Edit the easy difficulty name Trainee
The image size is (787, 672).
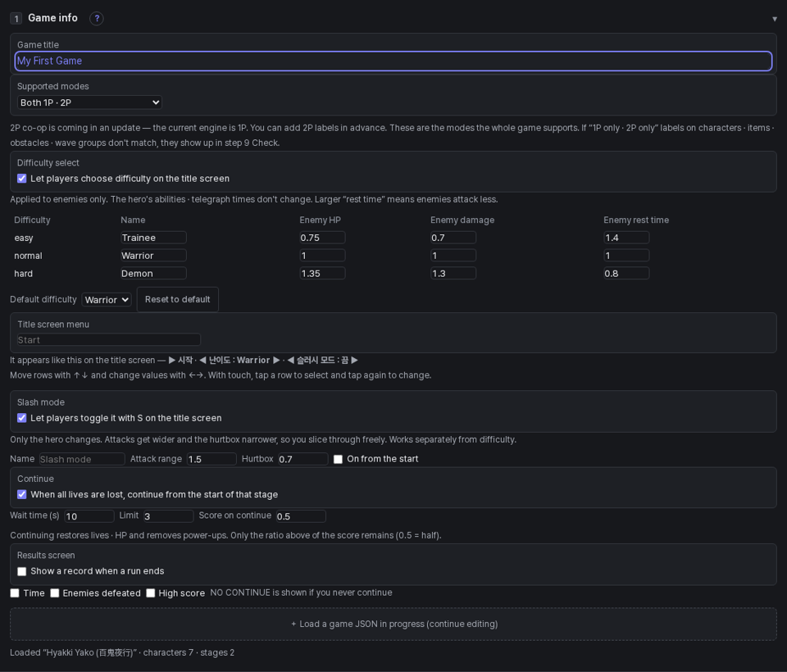153,238
